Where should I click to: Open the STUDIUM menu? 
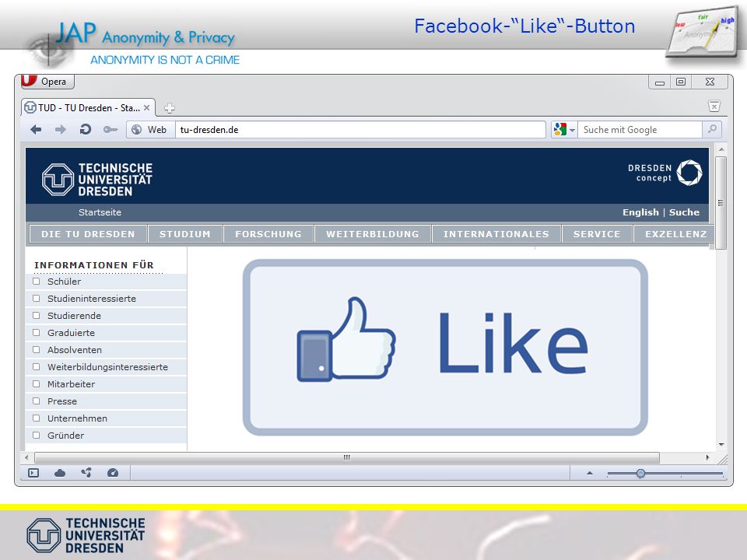[185, 234]
